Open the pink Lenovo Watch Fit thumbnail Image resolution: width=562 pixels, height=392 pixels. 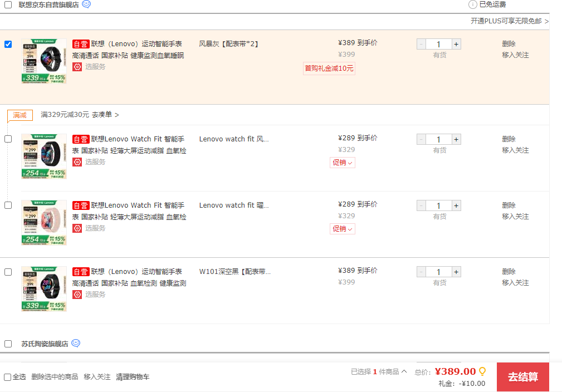coord(44,223)
